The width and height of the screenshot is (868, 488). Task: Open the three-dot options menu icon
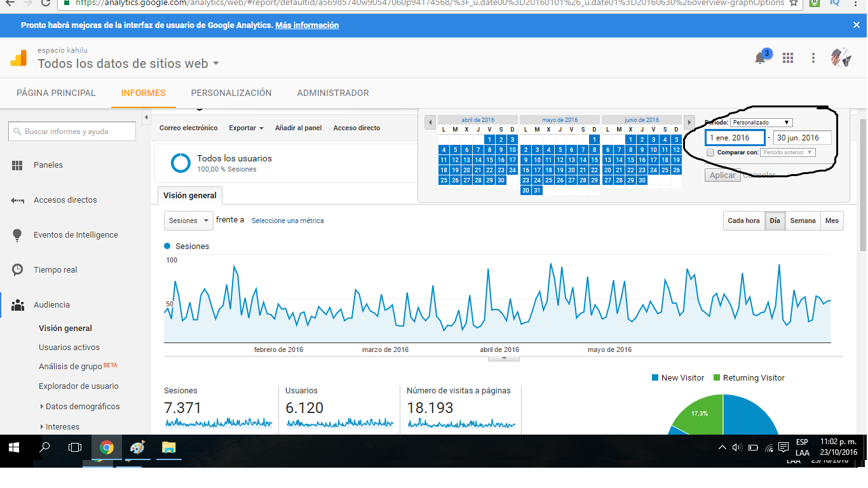[x=813, y=58]
